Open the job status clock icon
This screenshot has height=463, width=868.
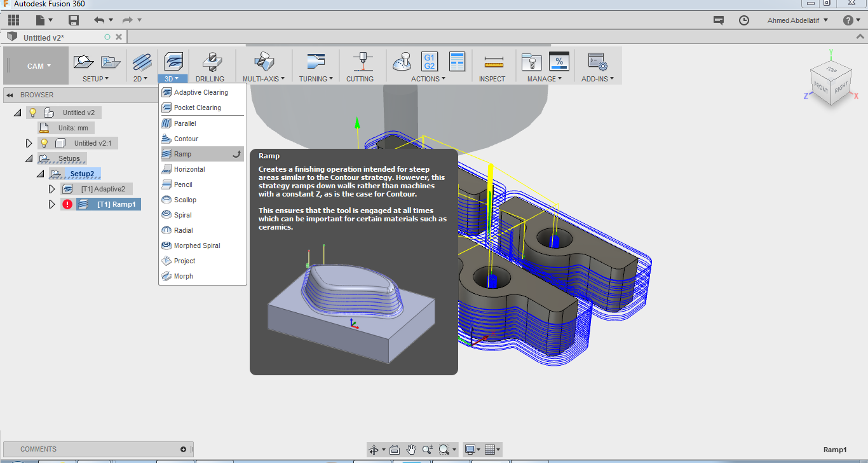coord(744,20)
